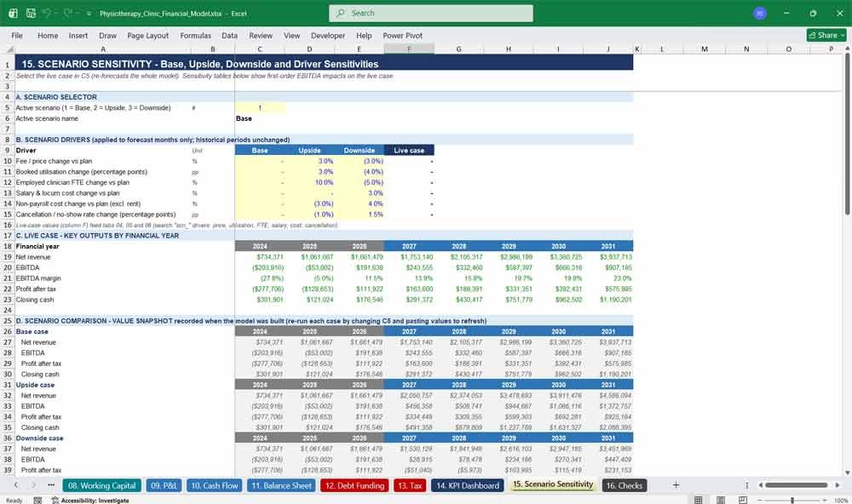This screenshot has height=504, width=852.
Task: Open the Page Layout ribbon tab
Action: click(x=147, y=35)
